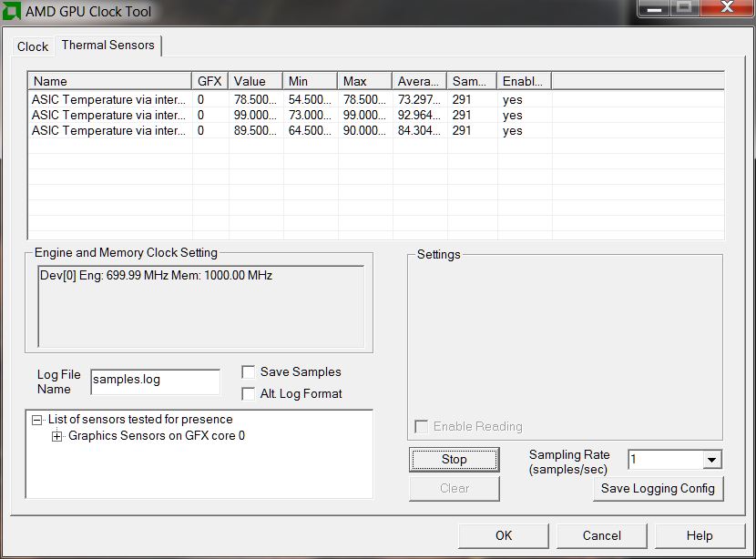The height and width of the screenshot is (559, 756).
Task: Click the Sampling Rate combo box value
Action: tap(666, 459)
